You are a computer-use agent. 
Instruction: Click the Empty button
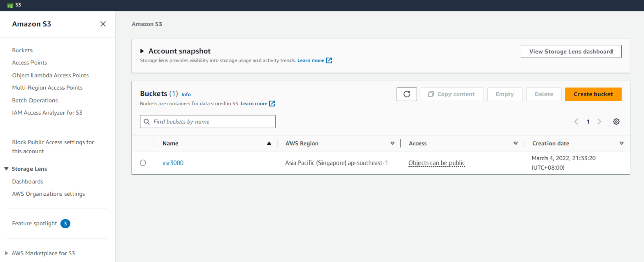(x=505, y=94)
